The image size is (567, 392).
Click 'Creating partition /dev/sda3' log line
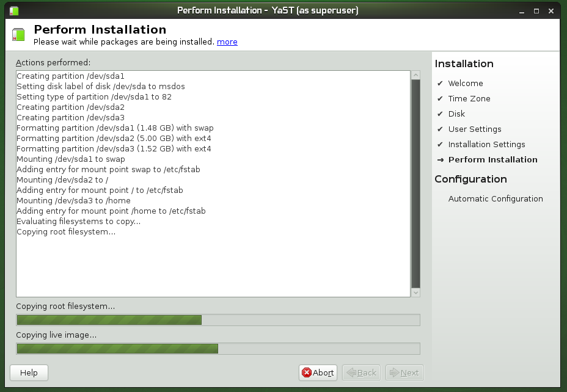(x=70, y=118)
